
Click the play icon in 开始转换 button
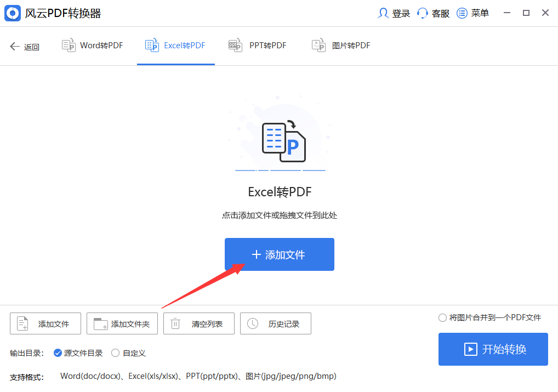pos(470,349)
